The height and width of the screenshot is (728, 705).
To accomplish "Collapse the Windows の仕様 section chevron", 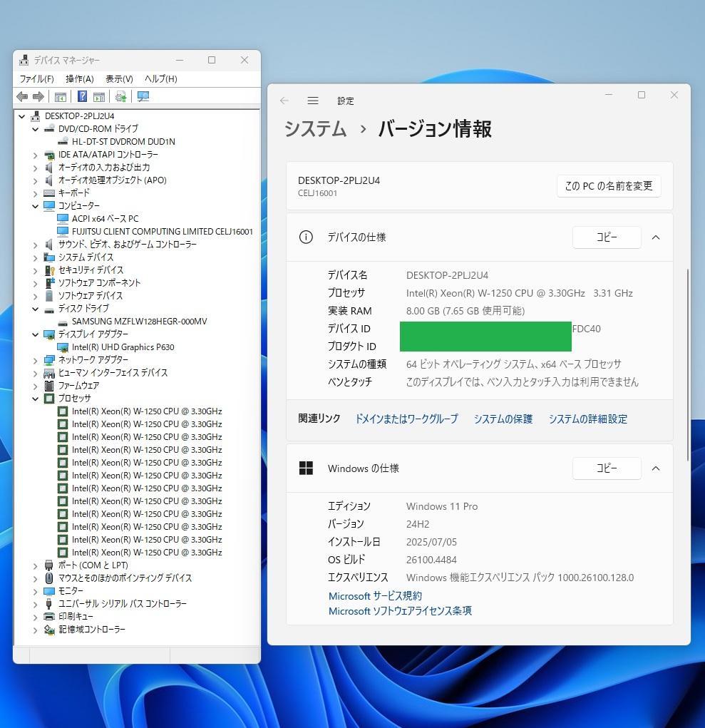I will (655, 468).
